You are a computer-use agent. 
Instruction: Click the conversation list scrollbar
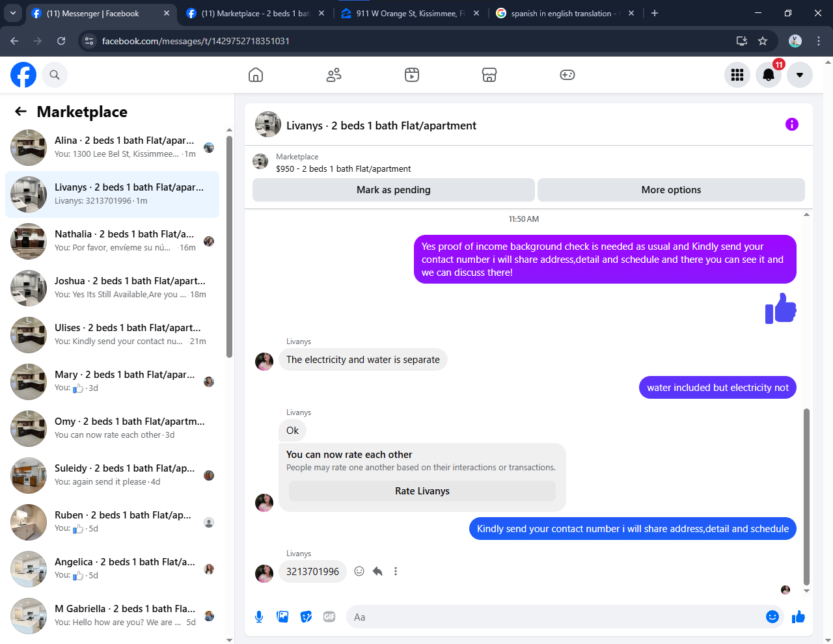coord(229,246)
